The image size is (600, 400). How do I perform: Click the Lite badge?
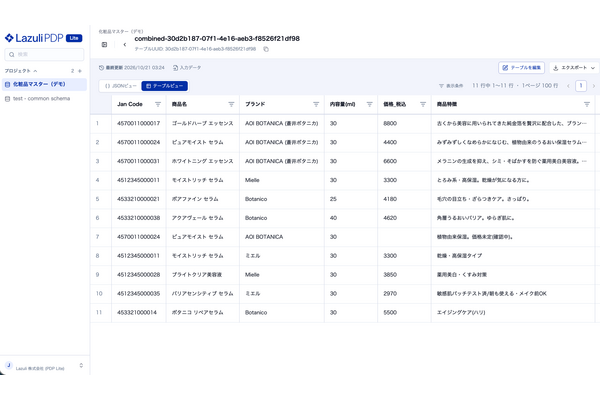click(74, 38)
